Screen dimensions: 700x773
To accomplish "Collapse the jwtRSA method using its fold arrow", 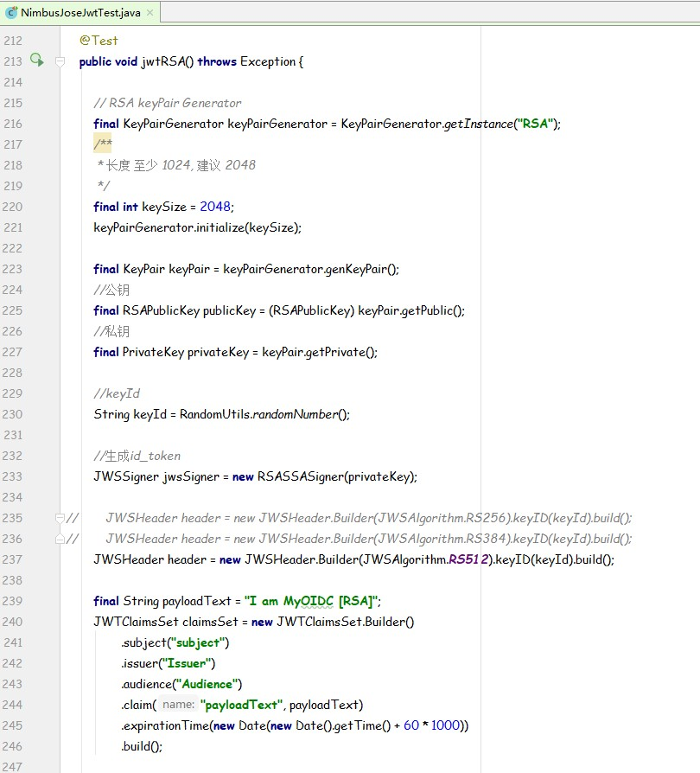I will click(59, 62).
